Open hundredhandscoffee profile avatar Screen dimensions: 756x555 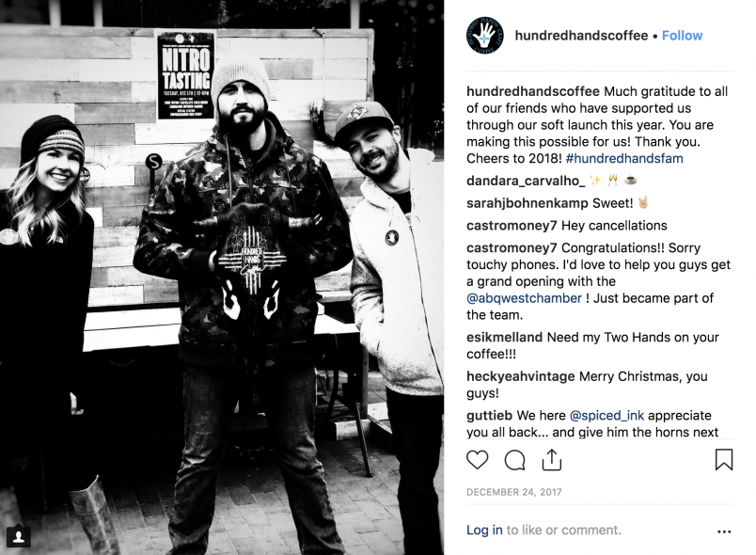pyautogui.click(x=485, y=35)
